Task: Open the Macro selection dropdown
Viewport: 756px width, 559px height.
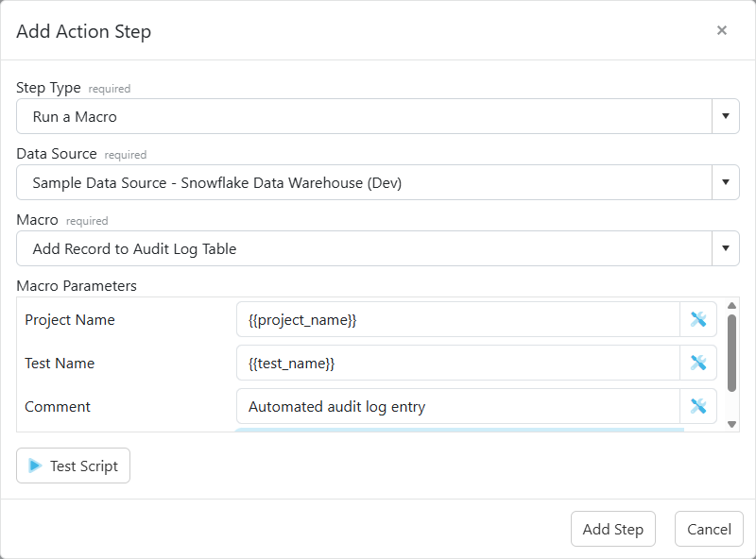Action: tap(727, 247)
